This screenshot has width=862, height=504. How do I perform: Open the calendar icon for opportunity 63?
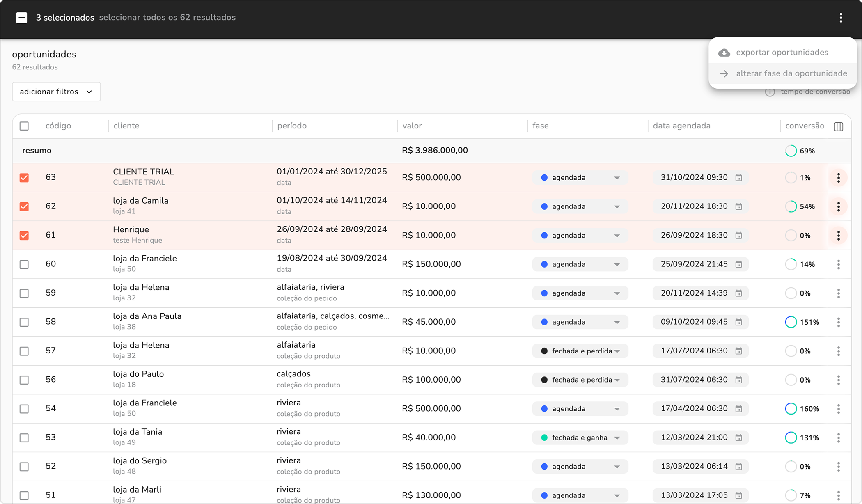click(738, 178)
